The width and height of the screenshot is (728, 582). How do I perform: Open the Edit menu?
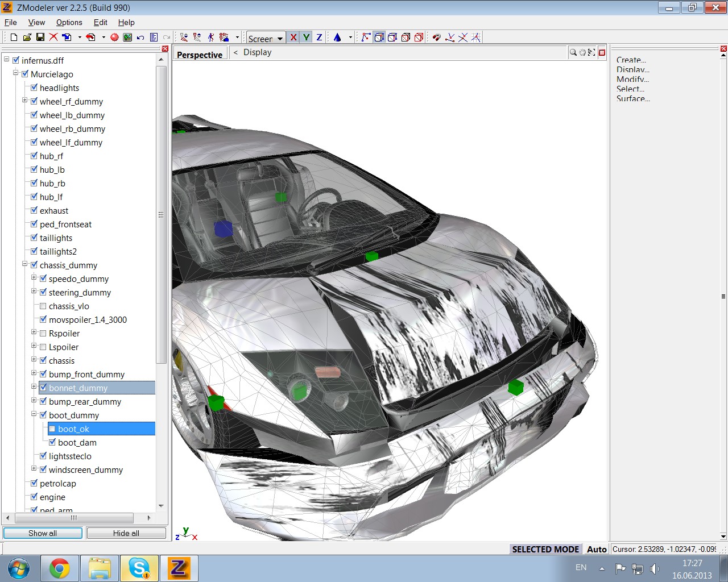pos(101,22)
